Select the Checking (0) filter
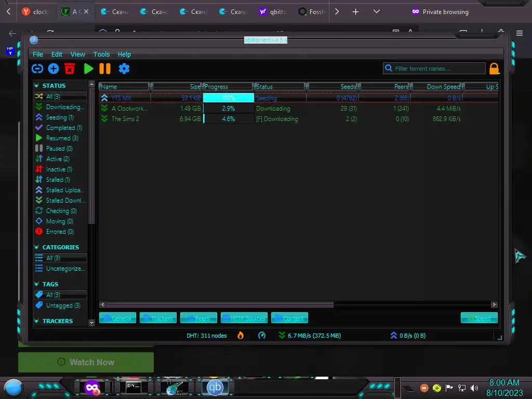Viewport: 532px width, 399px height. 60,211
